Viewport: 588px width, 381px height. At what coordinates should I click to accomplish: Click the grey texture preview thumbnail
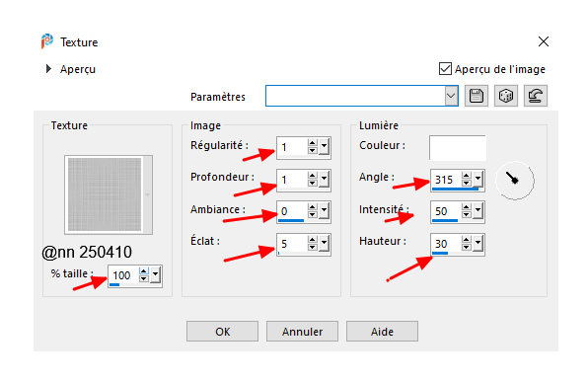[x=105, y=194]
